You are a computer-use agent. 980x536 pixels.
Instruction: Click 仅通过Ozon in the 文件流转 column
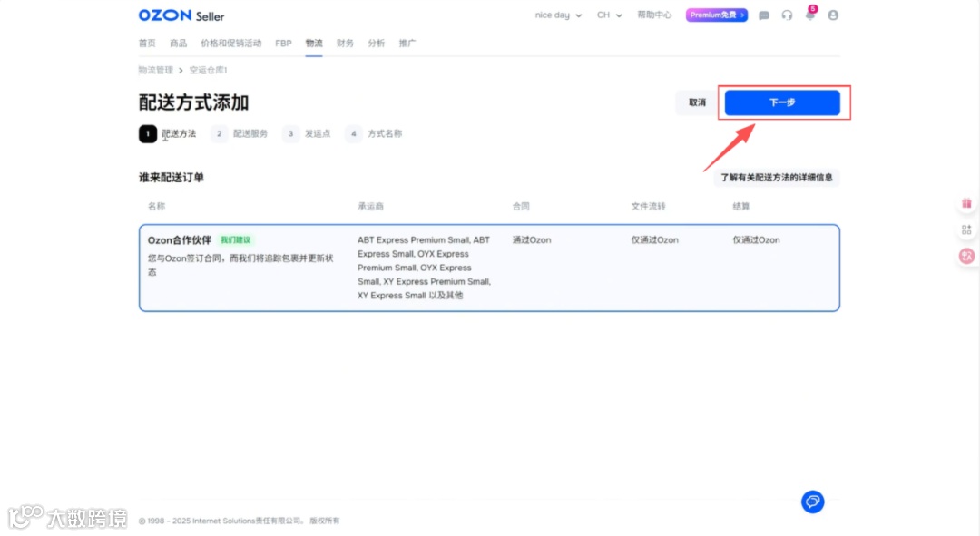(654, 240)
